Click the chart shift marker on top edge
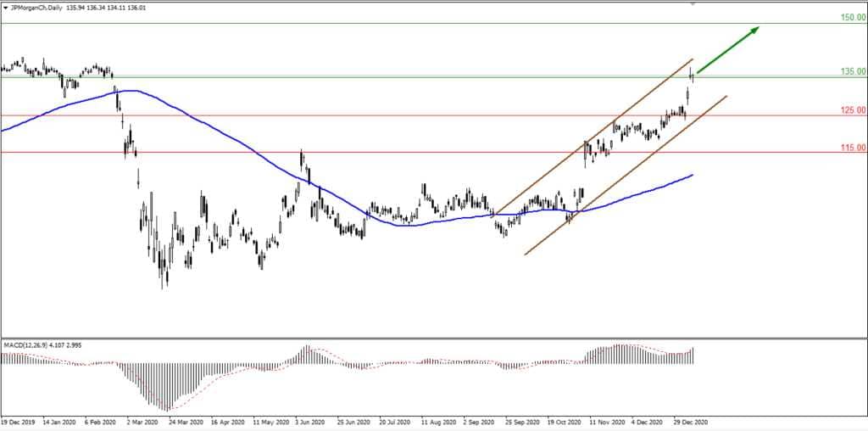The width and height of the screenshot is (868, 431). (x=693, y=4)
